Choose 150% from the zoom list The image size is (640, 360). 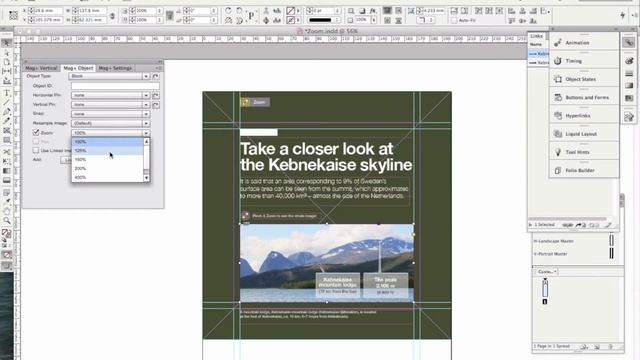point(108,160)
